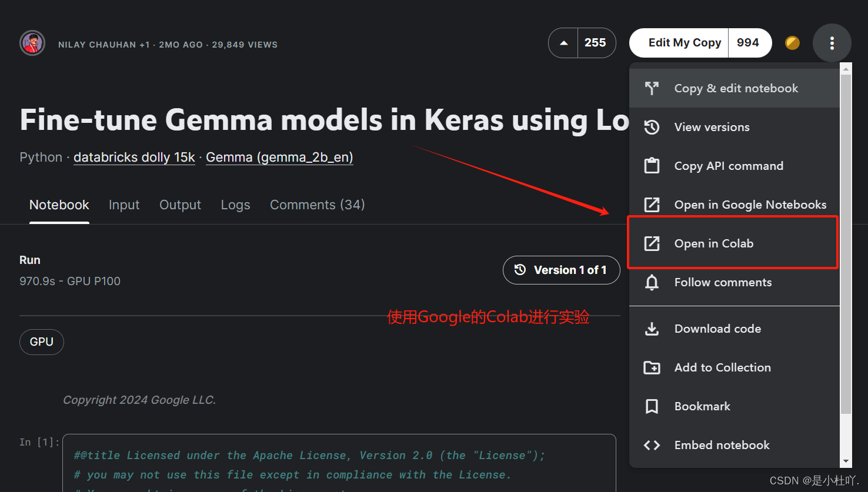868x492 pixels.
Task: Click the folder-plus icon for Add to Collection
Action: pyautogui.click(x=652, y=367)
